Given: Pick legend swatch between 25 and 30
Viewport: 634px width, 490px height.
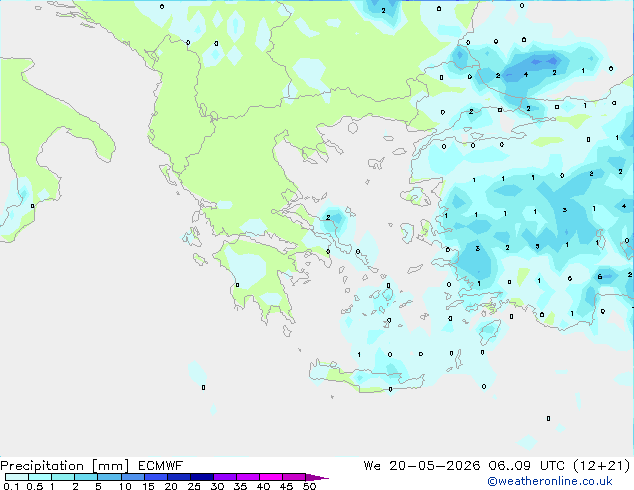Looking at the screenshot, I should coord(201,477).
